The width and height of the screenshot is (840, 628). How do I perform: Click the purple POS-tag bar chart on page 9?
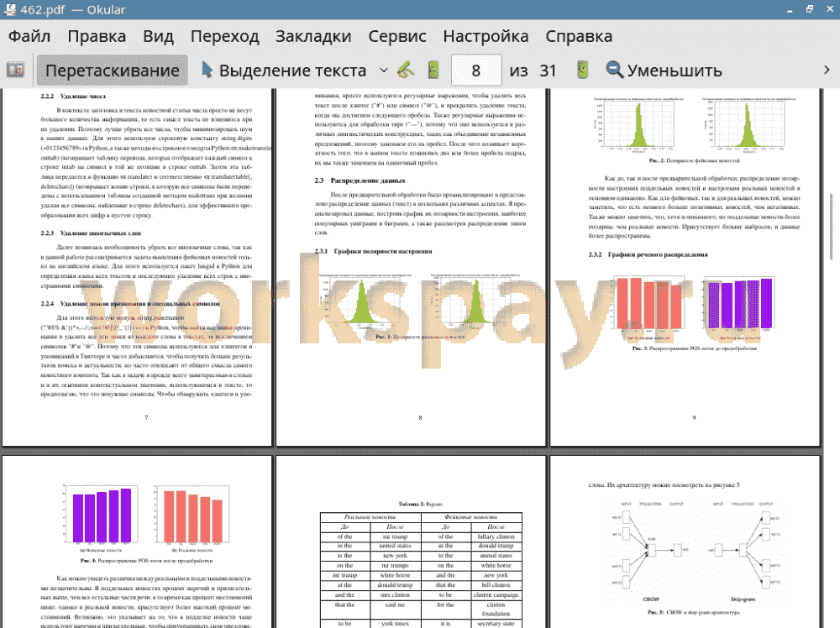click(740, 303)
